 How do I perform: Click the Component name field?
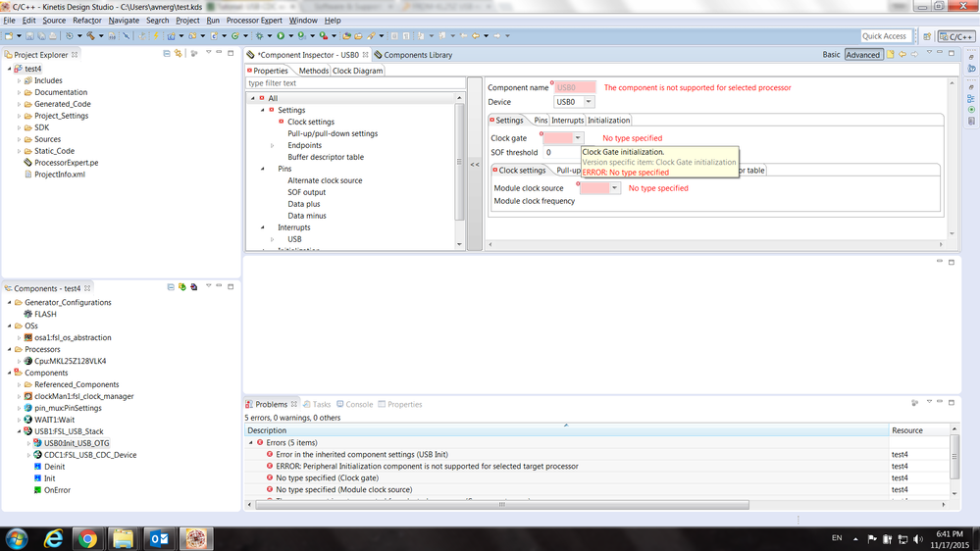click(575, 87)
